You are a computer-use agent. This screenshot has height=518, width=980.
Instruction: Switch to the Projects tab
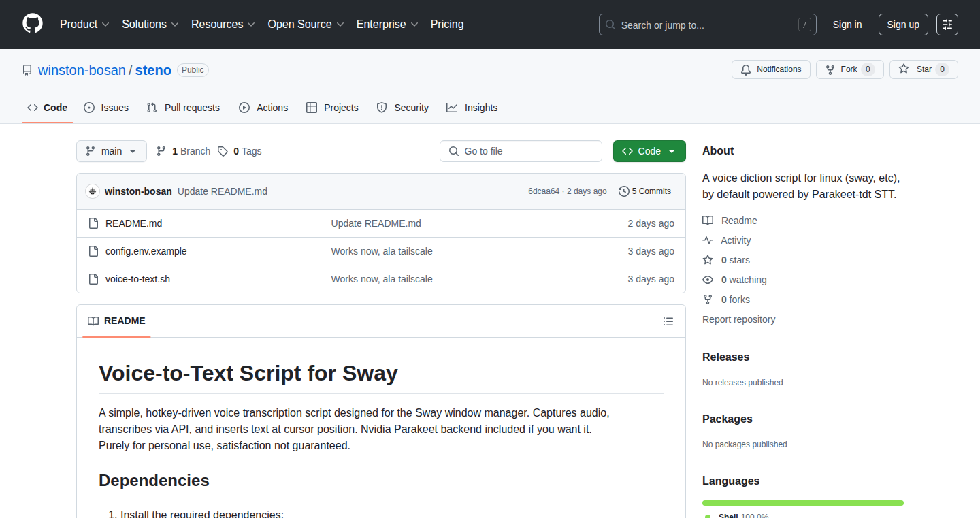pyautogui.click(x=332, y=108)
